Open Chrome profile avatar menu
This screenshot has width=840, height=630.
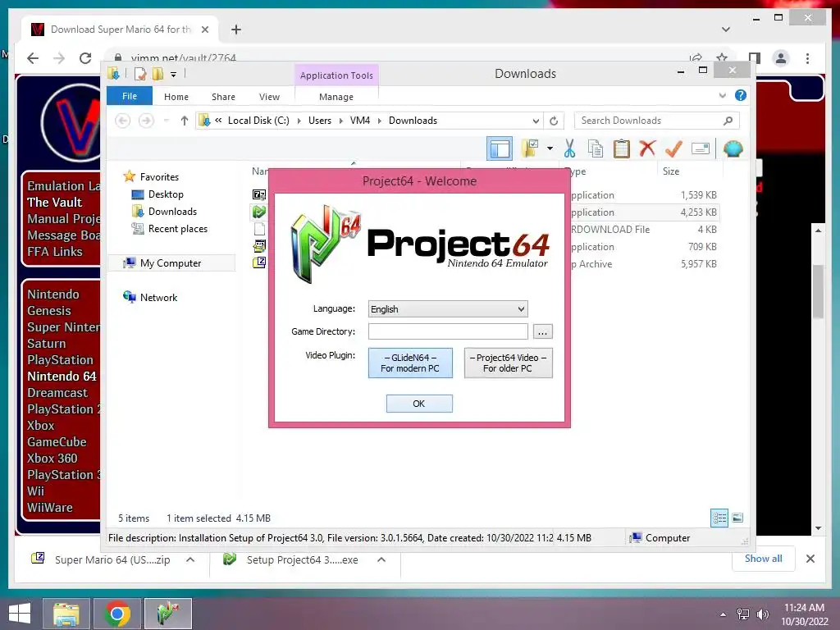coord(781,58)
